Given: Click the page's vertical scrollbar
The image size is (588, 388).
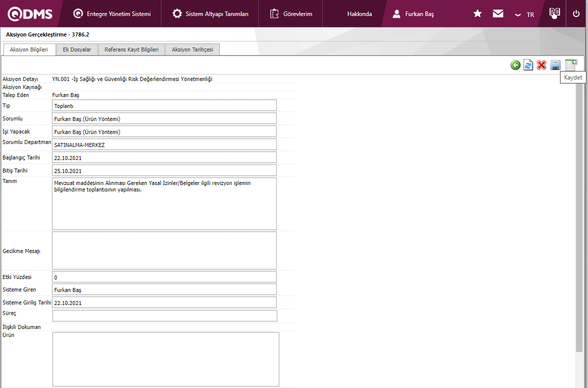Looking at the screenshot, I should click(579, 215).
